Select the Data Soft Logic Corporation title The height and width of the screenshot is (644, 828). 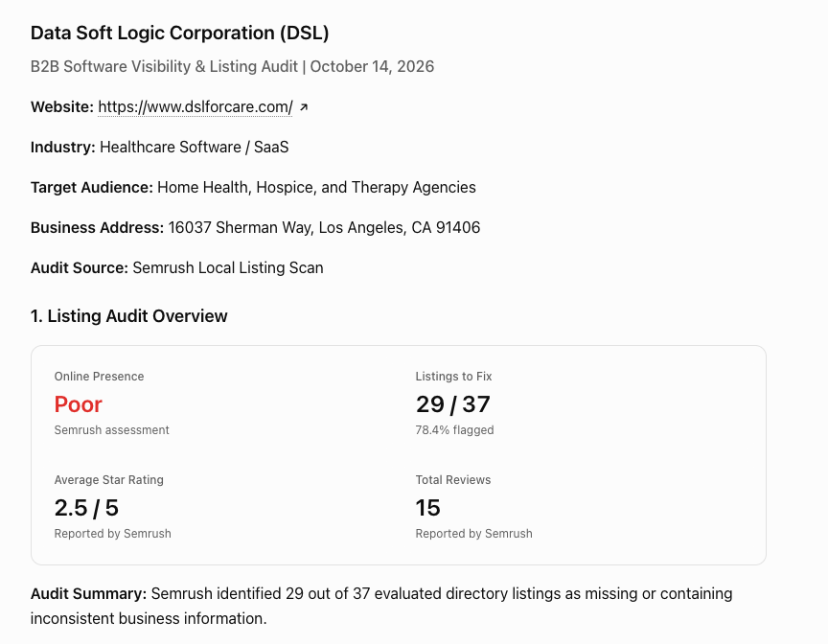click(x=179, y=33)
